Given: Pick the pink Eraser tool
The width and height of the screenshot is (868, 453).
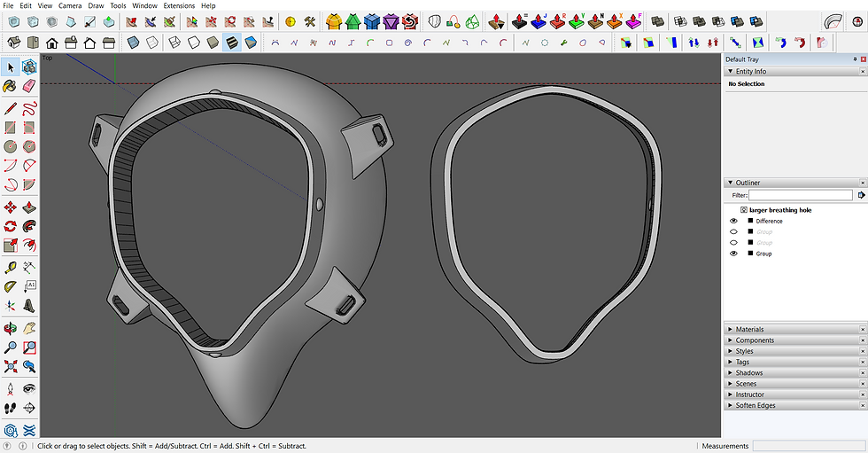Looking at the screenshot, I should point(29,86).
